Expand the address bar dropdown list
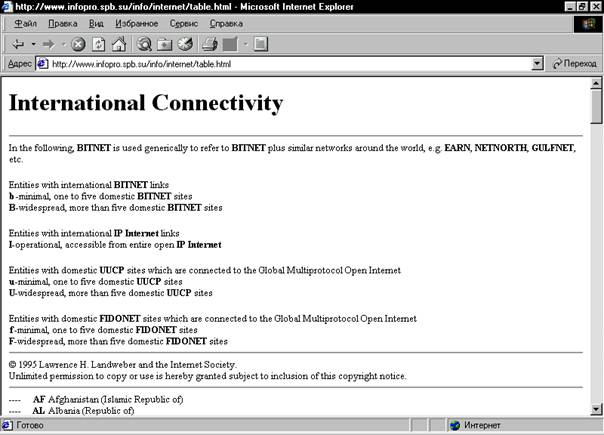Screen dimensions: 604x435 (x=537, y=64)
